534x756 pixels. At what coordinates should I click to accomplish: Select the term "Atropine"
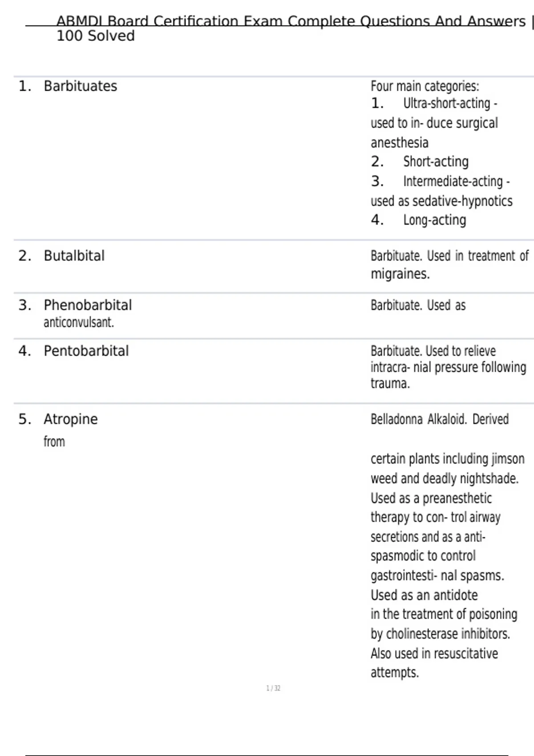pyautogui.click(x=71, y=419)
